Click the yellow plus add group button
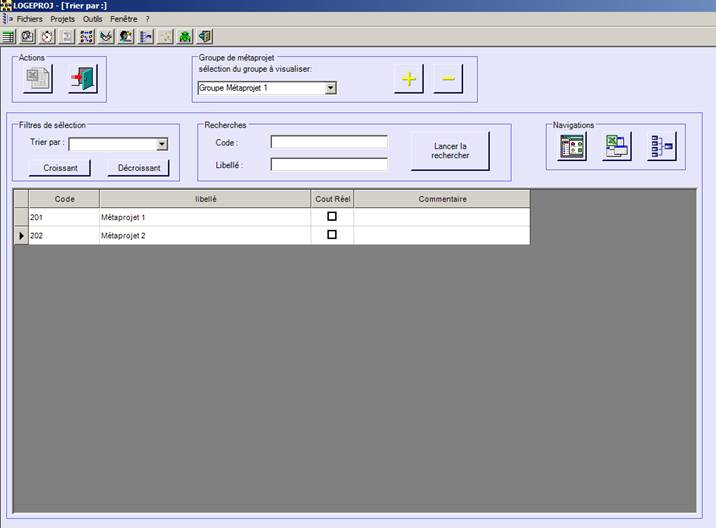 408,79
